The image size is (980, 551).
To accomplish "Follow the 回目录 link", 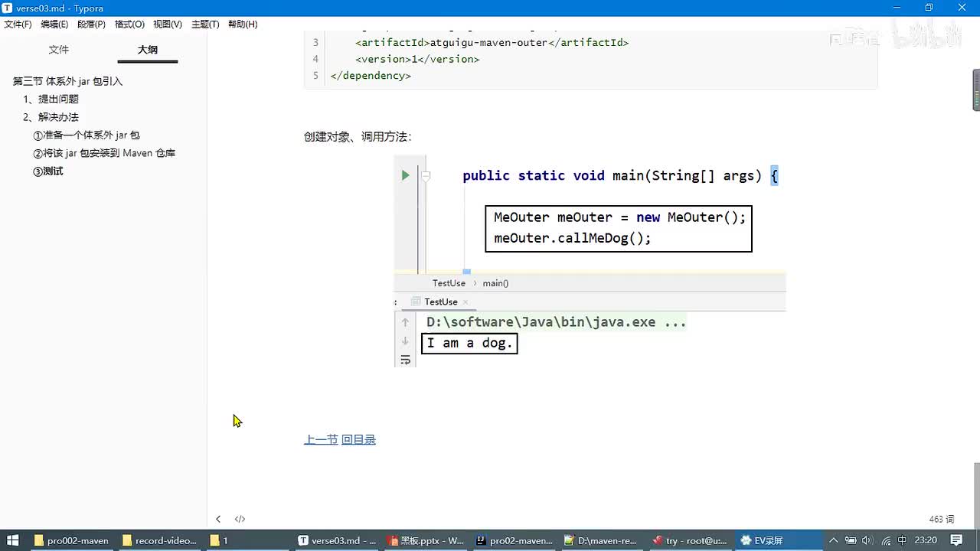I will 358,439.
